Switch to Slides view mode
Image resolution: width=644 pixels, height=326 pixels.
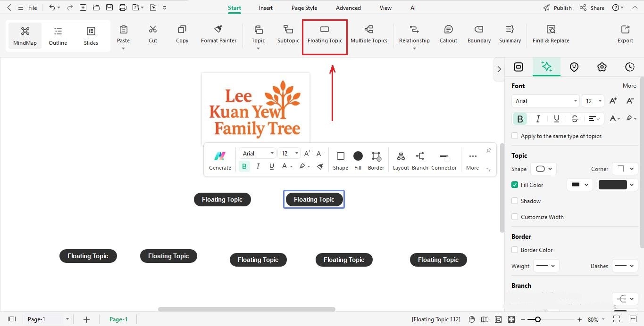click(91, 36)
